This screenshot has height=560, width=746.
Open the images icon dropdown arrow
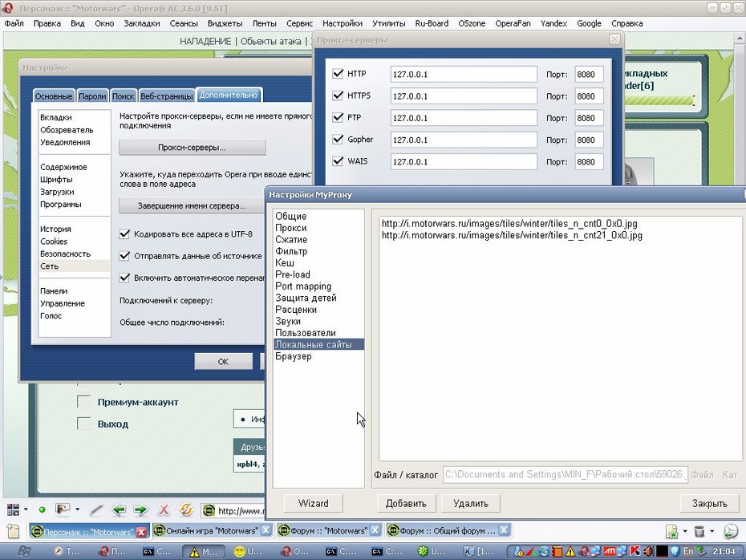[x=78, y=509]
